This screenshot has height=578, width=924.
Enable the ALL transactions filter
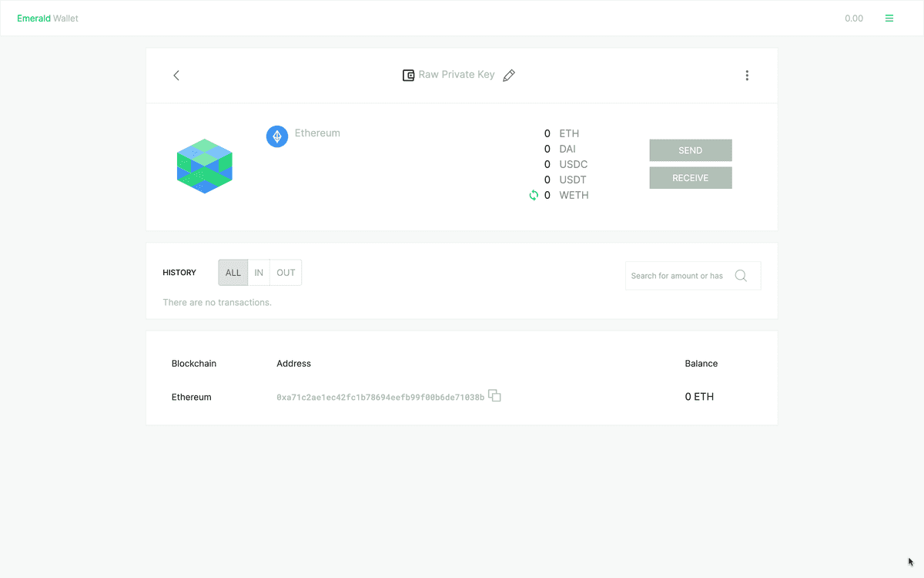233,272
